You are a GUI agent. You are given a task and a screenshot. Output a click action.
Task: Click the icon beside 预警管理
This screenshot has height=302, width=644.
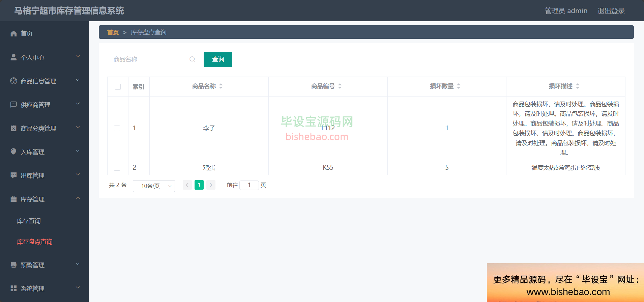(x=13, y=265)
